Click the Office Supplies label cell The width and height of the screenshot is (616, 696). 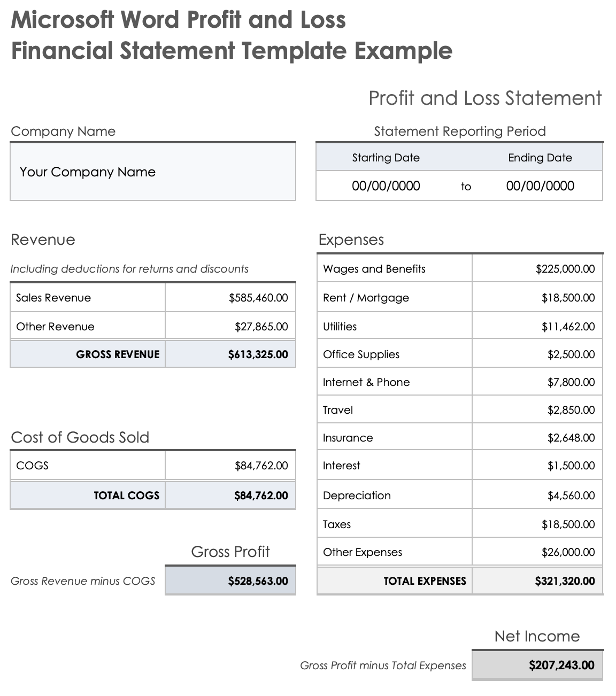[361, 354]
